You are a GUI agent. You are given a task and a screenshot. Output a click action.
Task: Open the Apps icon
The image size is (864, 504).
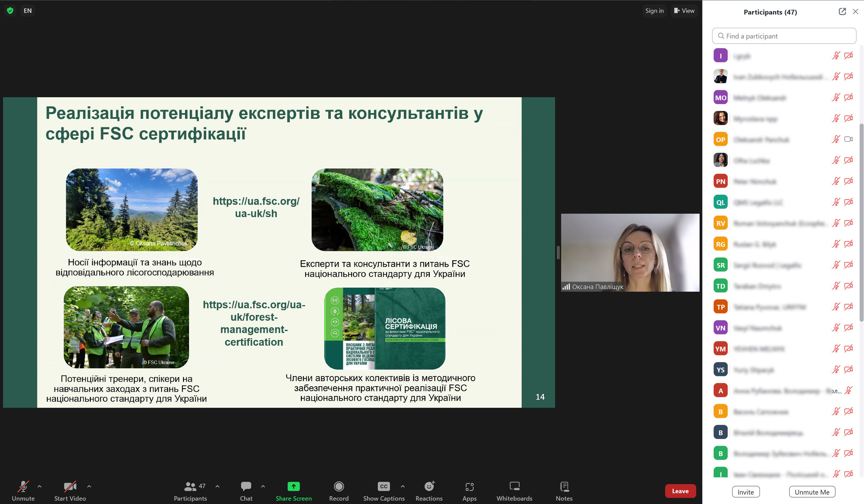coord(469,486)
